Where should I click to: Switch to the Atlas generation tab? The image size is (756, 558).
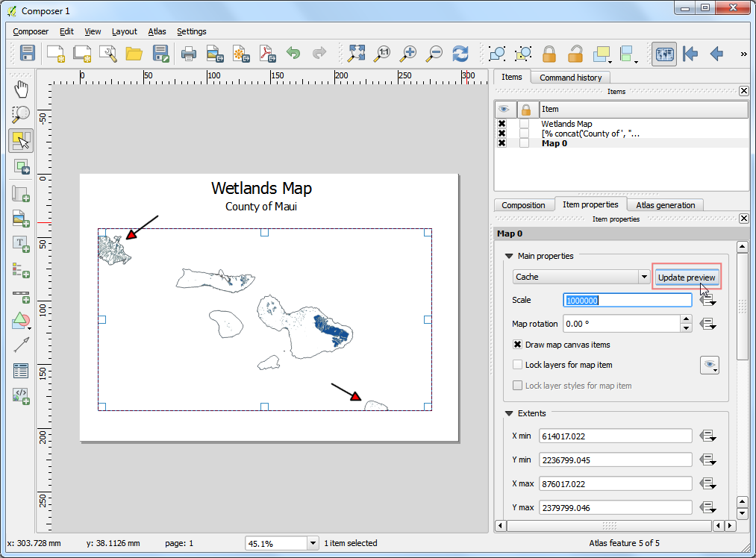tap(666, 205)
